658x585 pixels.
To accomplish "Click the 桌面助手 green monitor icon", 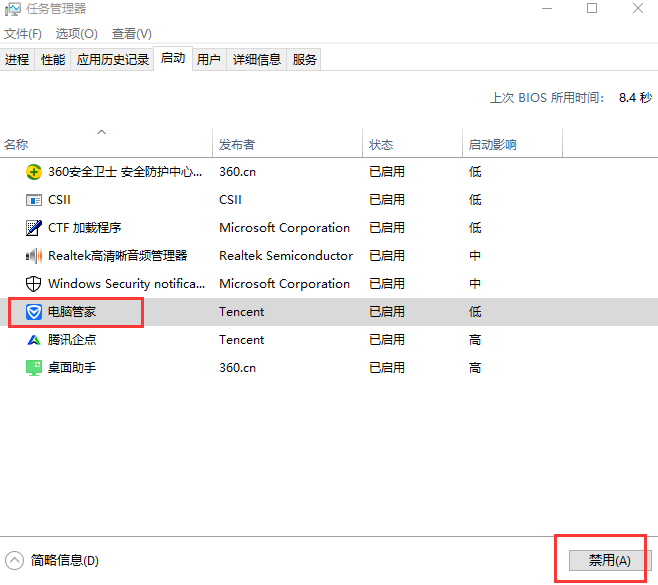I will (33, 368).
